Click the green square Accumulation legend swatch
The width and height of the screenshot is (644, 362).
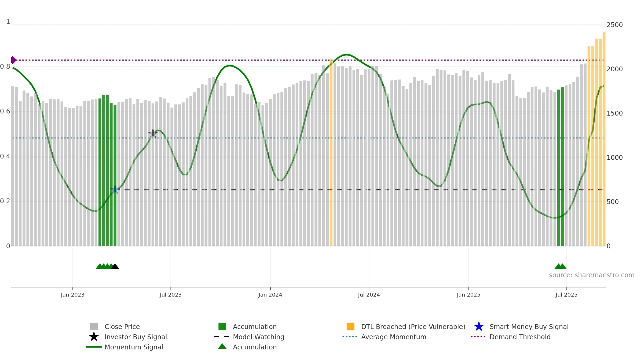[222, 327]
